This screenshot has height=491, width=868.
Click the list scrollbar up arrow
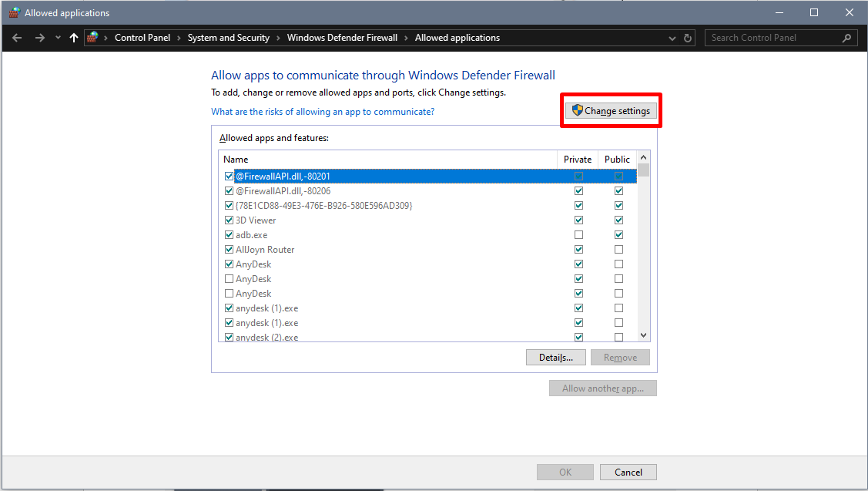coord(643,157)
